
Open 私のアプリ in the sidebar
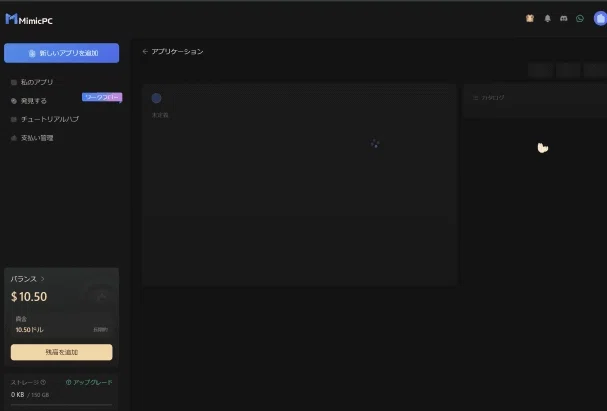pyautogui.click(x=37, y=82)
